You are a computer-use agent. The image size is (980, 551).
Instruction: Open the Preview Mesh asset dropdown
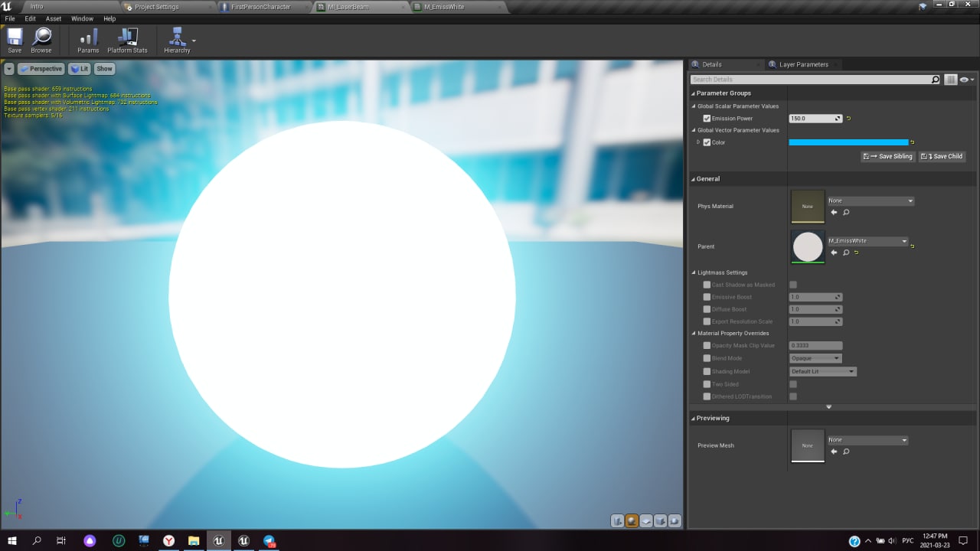[x=867, y=440]
